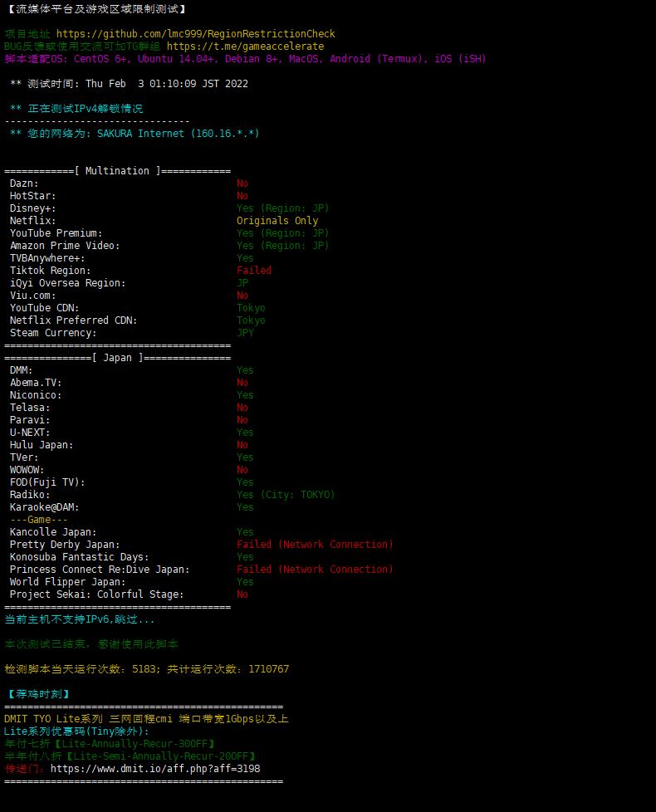This screenshot has height=812, width=656.
Task: Click Netflix result 'Originals Only'
Action: [277, 221]
